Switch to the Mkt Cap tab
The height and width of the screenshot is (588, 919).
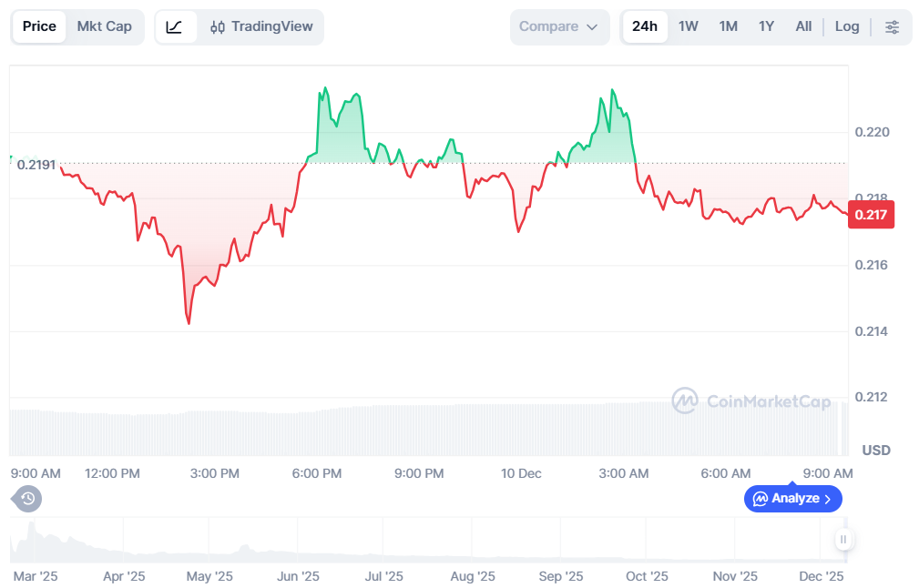[105, 26]
